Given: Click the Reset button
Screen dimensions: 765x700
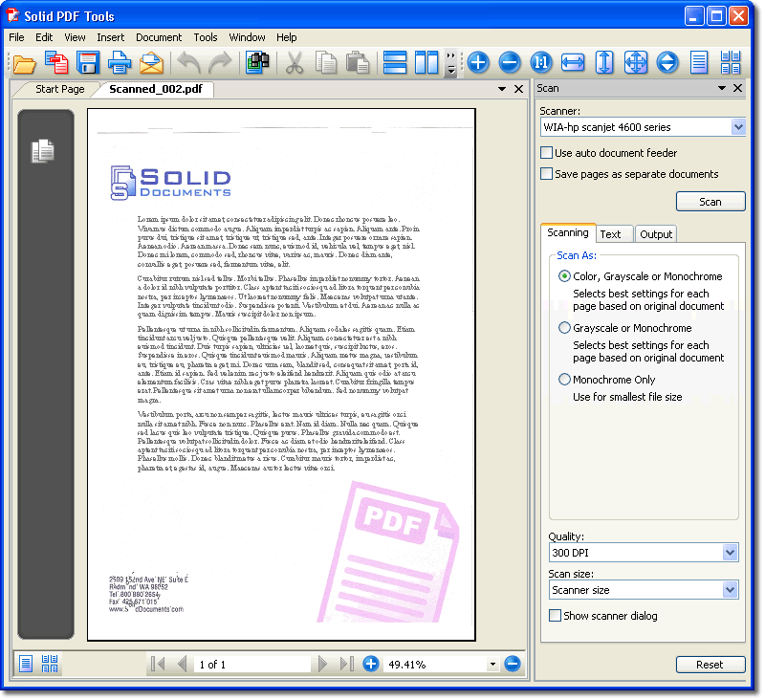Looking at the screenshot, I should [710, 665].
